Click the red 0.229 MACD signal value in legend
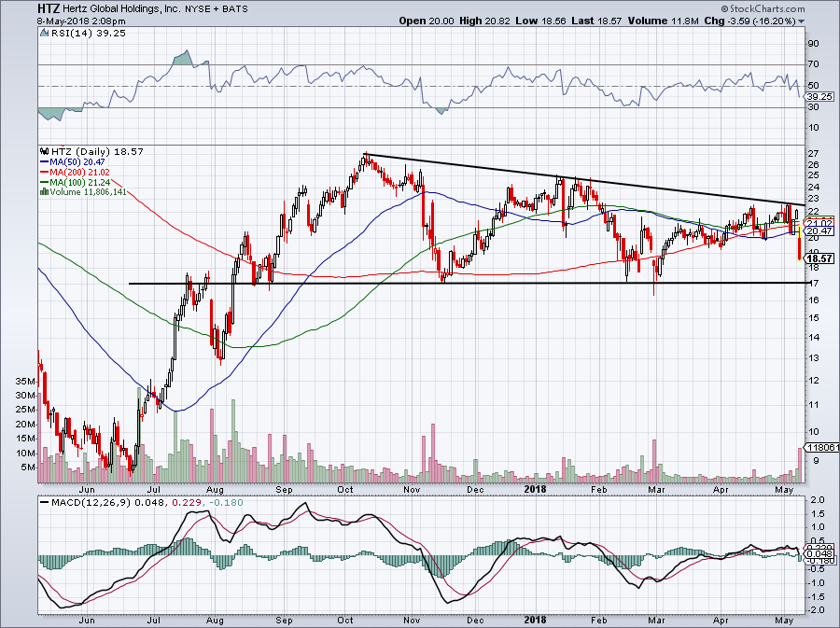 coord(188,503)
